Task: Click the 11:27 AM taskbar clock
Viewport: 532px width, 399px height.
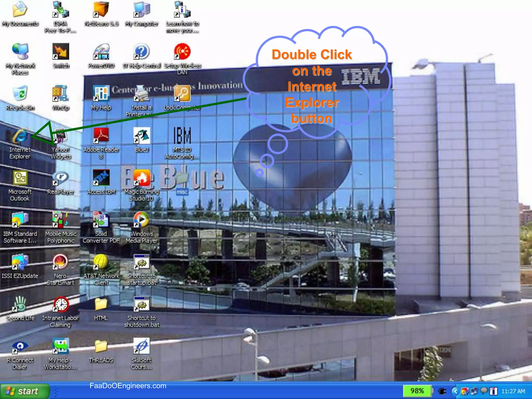Action: [513, 391]
